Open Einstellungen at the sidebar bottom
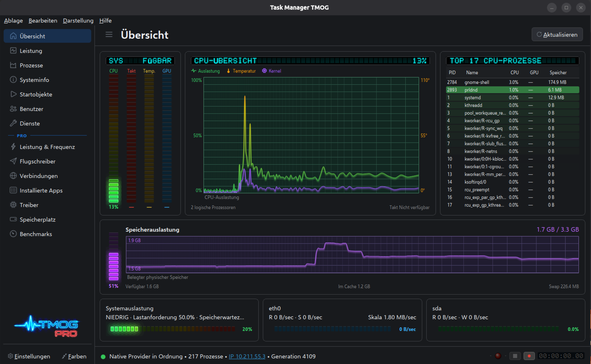The image size is (591, 364). (x=29, y=356)
